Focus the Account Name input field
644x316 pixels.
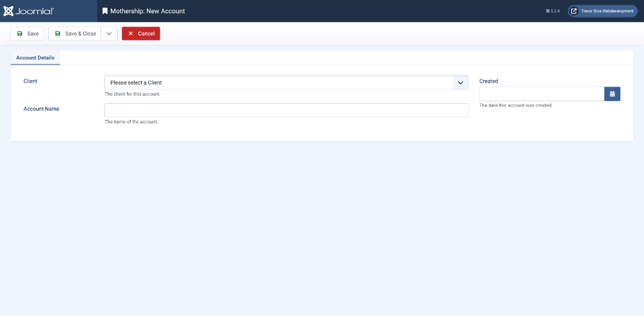[287, 110]
